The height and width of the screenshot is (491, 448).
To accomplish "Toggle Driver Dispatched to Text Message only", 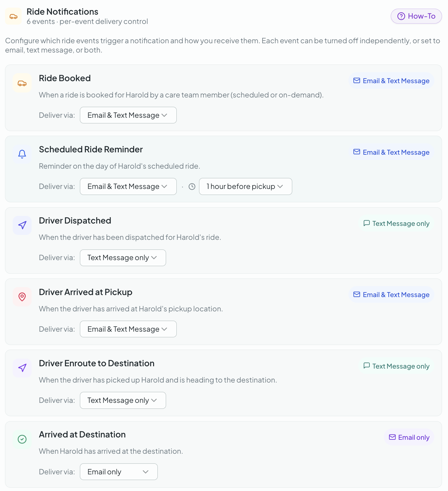I will 123,257.
